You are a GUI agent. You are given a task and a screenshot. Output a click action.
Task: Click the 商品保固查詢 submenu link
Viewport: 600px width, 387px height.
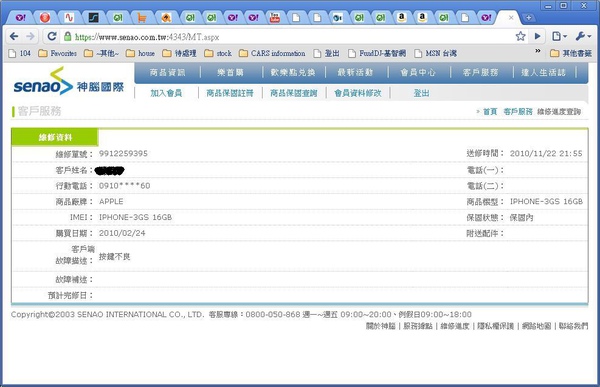[x=294, y=93]
